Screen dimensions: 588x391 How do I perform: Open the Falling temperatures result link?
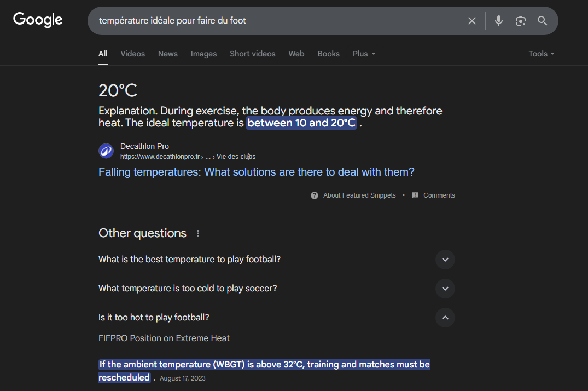257,172
